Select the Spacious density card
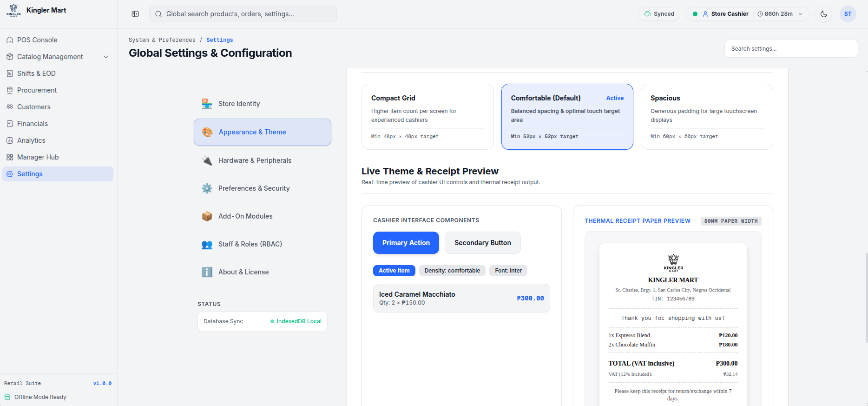This screenshot has width=868, height=406. coord(707,117)
